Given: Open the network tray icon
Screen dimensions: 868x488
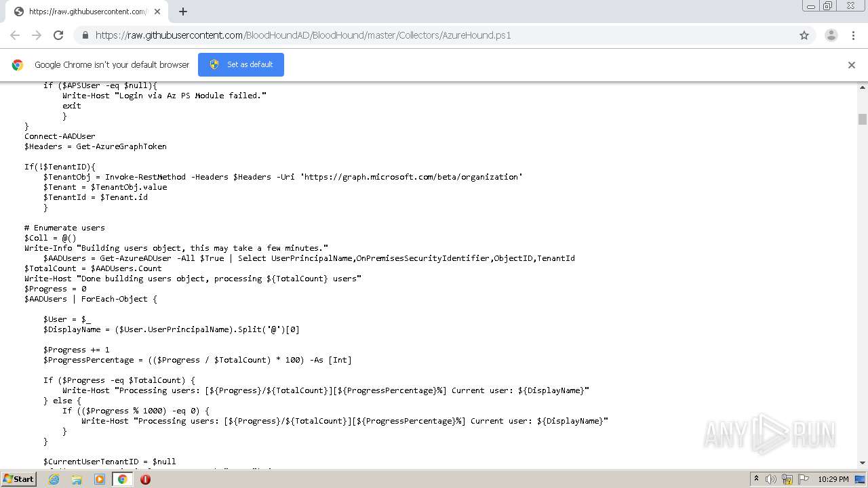Looking at the screenshot, I should (x=787, y=479).
